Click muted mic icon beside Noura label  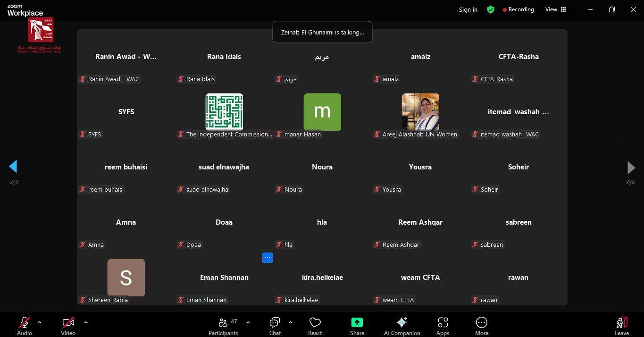[x=279, y=189]
